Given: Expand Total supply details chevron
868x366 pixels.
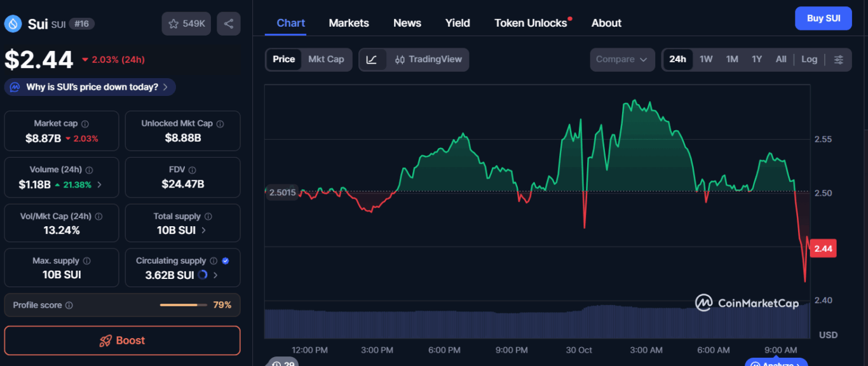Looking at the screenshot, I should point(203,231).
